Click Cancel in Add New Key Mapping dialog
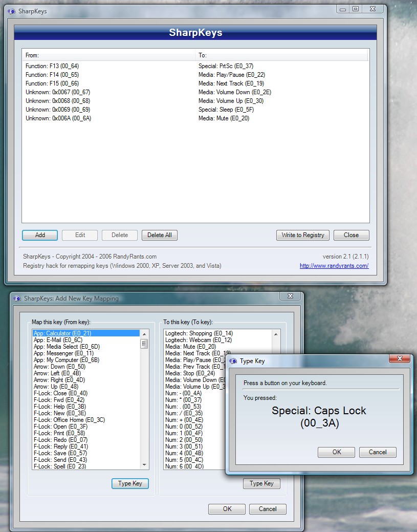Viewport: 417px width, 532px height. [x=268, y=509]
